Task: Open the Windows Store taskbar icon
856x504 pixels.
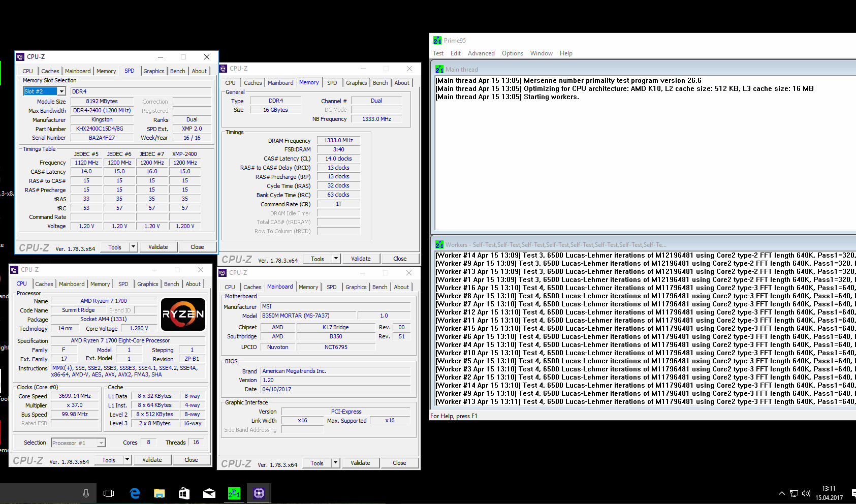Action: click(184, 493)
